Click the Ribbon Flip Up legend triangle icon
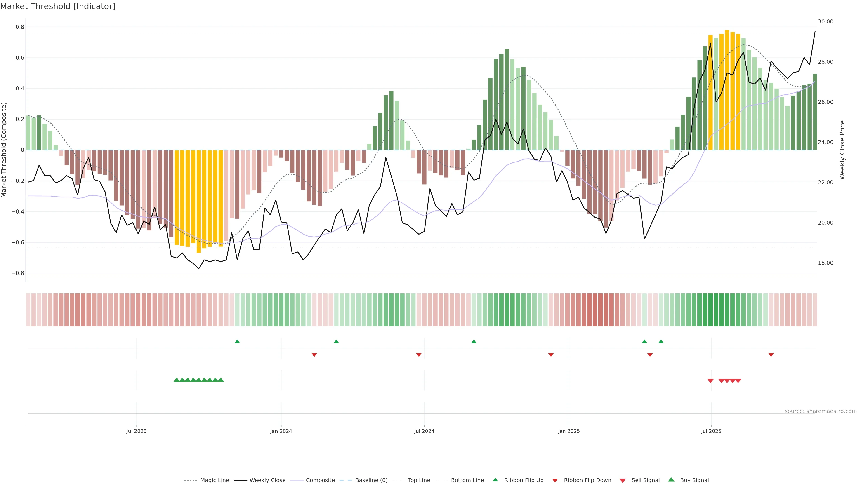Screen dimensions: 868x488 click(495, 480)
